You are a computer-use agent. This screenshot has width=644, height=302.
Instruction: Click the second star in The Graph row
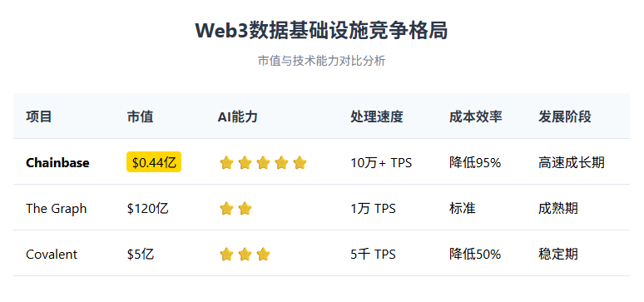tap(245, 209)
